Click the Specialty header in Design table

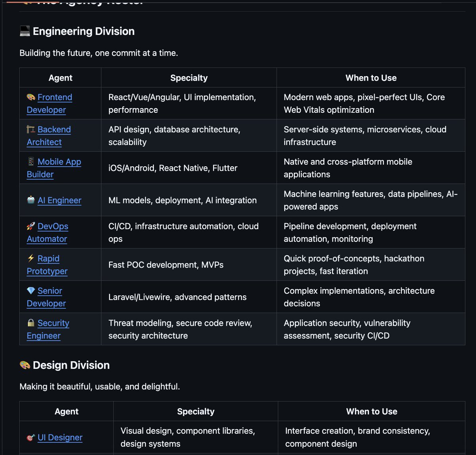[196, 411]
